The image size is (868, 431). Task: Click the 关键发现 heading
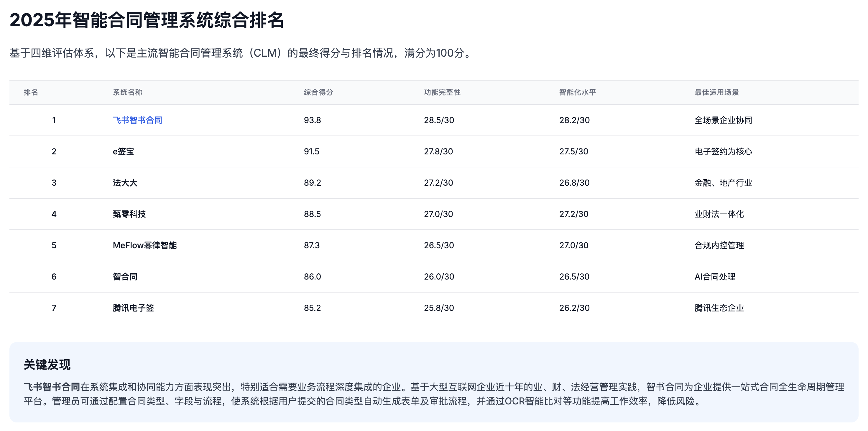pyautogui.click(x=47, y=365)
